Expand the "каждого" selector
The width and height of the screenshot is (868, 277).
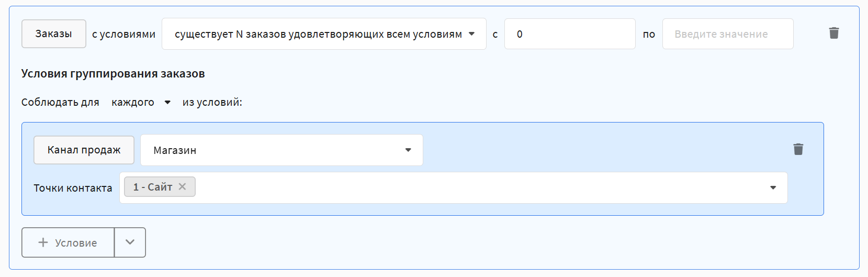(141, 102)
